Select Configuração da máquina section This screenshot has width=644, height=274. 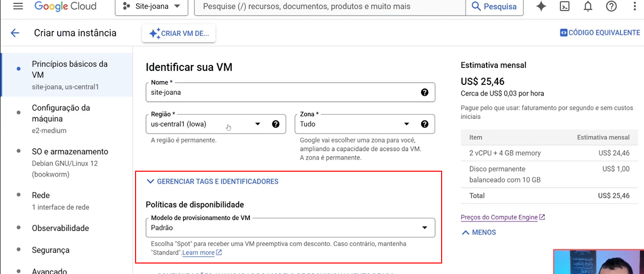[x=67, y=119]
